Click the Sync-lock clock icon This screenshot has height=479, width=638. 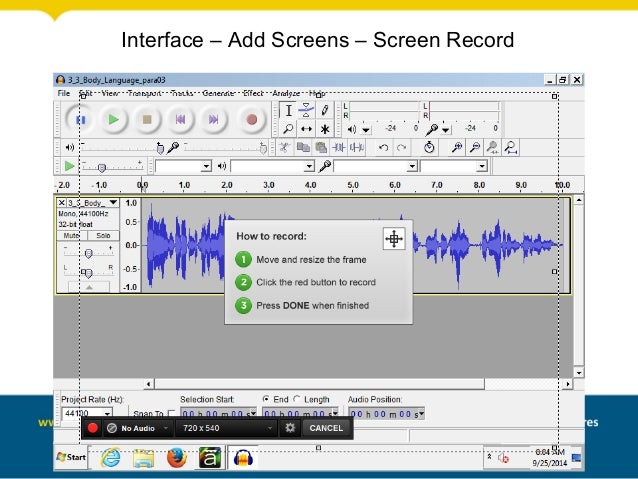click(429, 147)
